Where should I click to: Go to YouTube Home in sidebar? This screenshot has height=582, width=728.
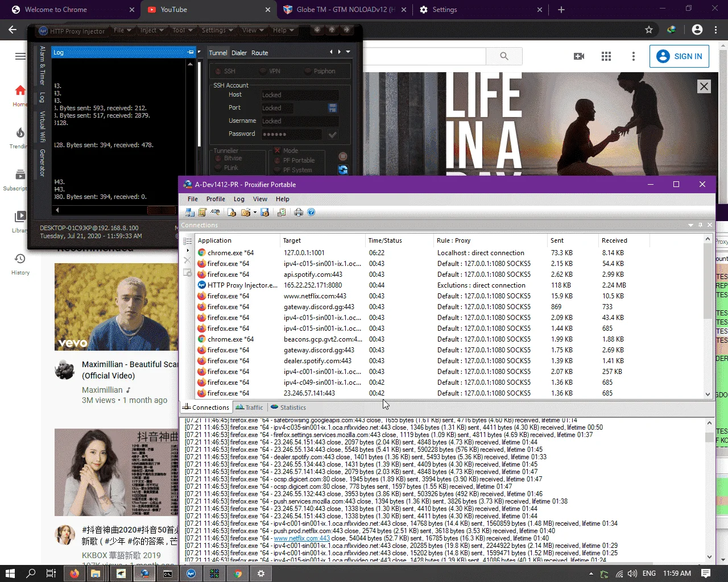[20, 95]
